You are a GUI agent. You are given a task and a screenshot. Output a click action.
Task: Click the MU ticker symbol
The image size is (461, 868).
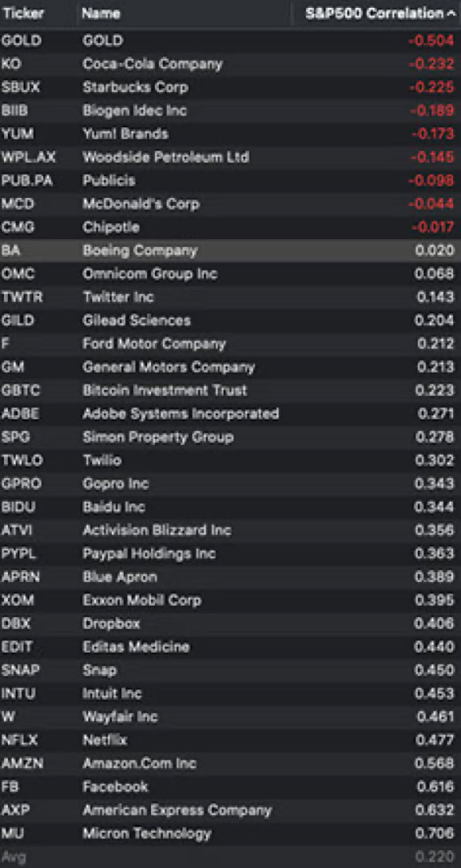[x=14, y=833]
